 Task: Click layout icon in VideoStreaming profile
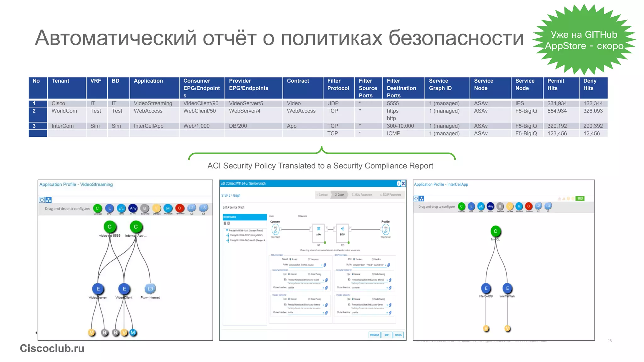[x=48, y=200]
